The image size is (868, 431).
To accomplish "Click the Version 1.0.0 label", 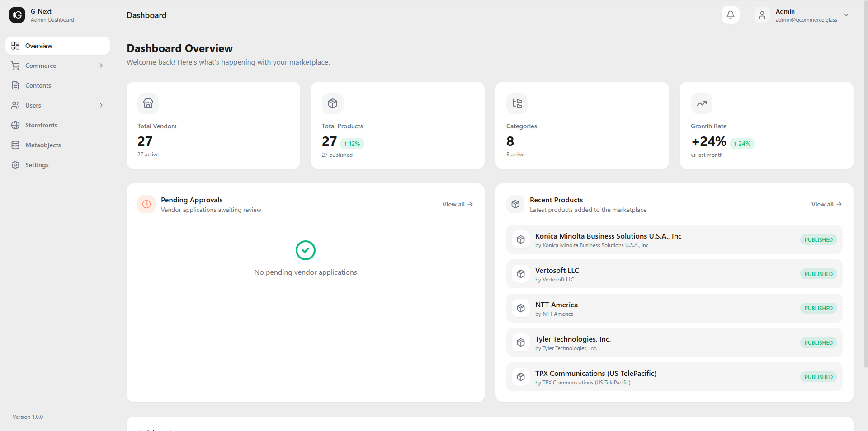I will [x=28, y=417].
